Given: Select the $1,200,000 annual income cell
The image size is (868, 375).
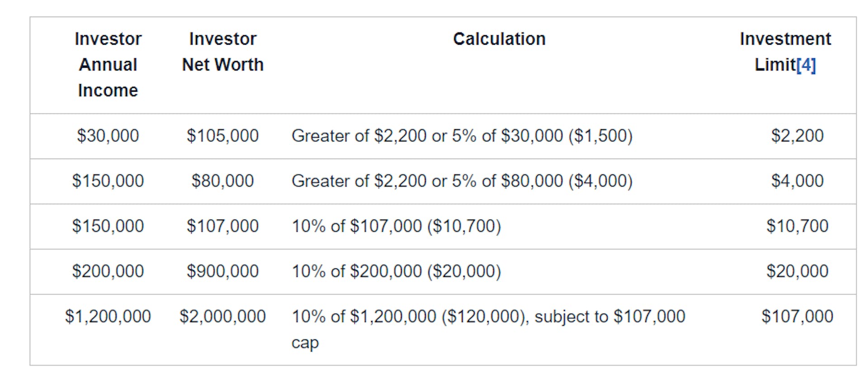Looking at the screenshot, I should click(108, 316).
